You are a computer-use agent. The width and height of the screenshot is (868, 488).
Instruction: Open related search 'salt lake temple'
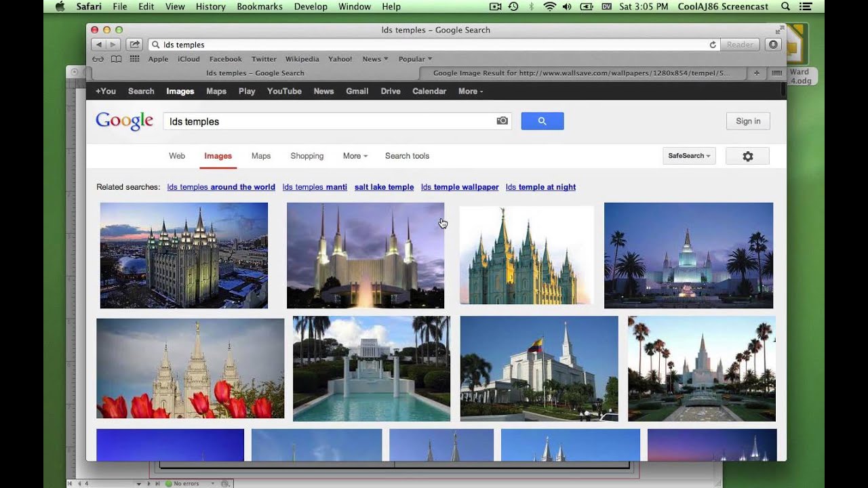click(x=384, y=187)
